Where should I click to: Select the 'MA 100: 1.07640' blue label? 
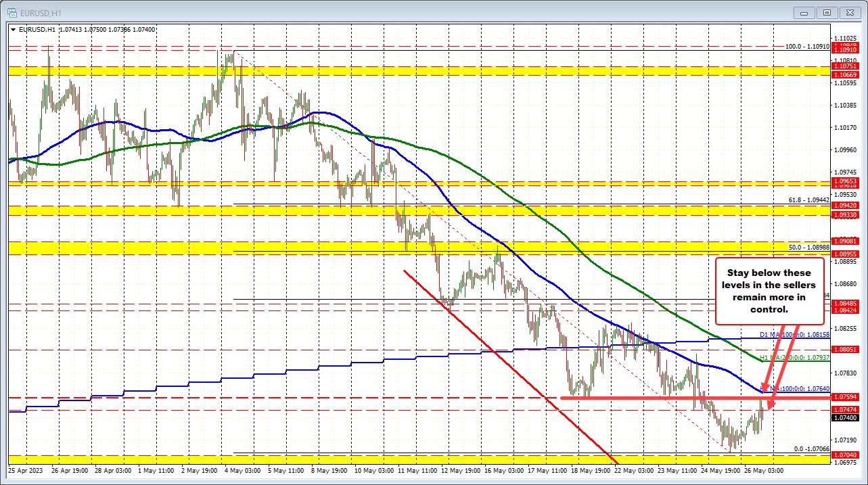[795, 389]
